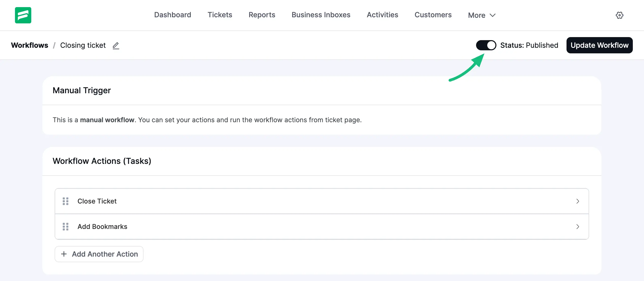Open Business Inboxes
Screen dimensions: 644x281
pyautogui.click(x=321, y=15)
